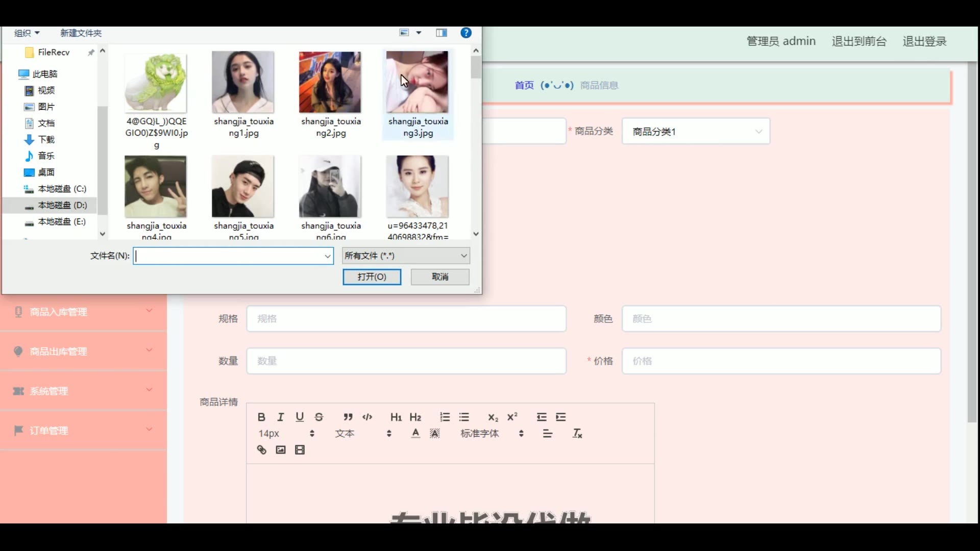980x551 pixels.
Task: Click the insert link icon
Action: [x=261, y=449]
